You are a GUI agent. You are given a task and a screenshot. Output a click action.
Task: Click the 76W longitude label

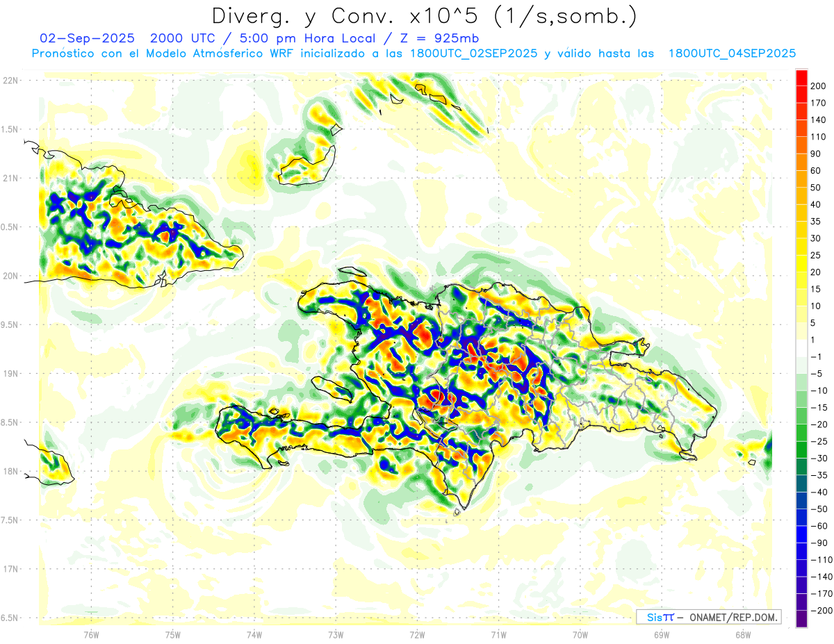click(91, 634)
